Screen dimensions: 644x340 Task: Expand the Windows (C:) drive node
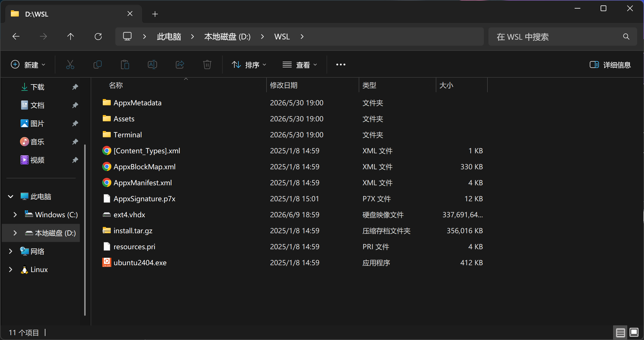tap(15, 215)
